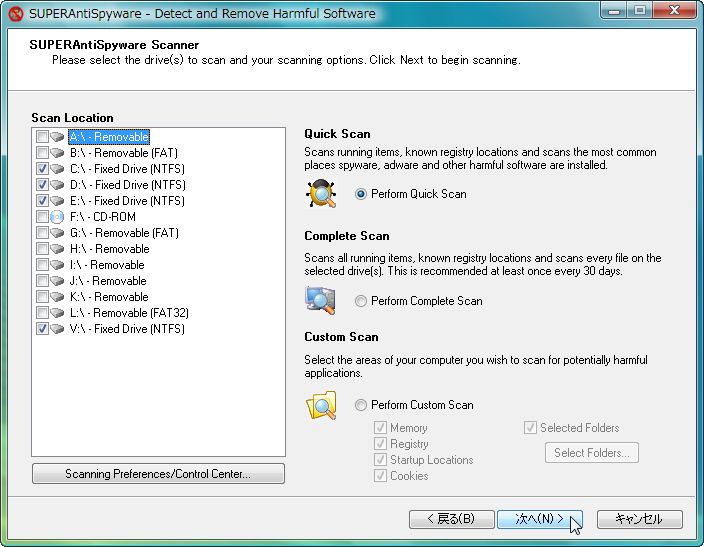Click the CD-ROM disc icon for F:\

click(57, 217)
